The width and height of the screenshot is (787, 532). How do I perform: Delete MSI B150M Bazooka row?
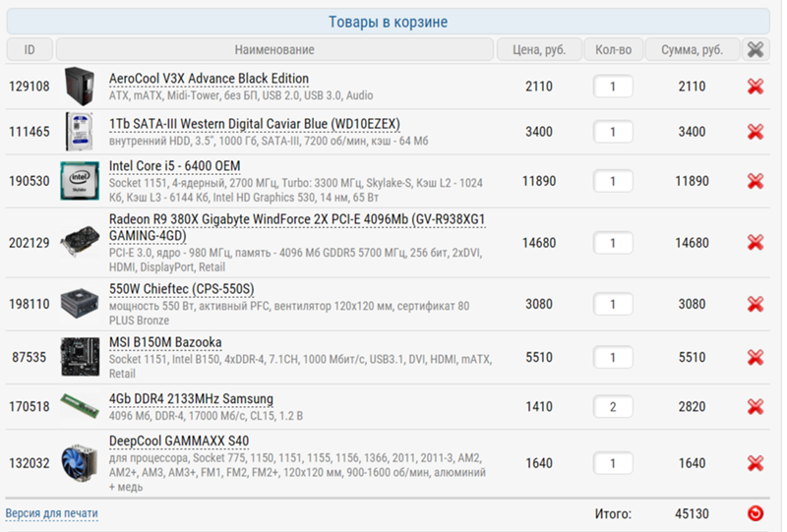pyautogui.click(x=756, y=358)
